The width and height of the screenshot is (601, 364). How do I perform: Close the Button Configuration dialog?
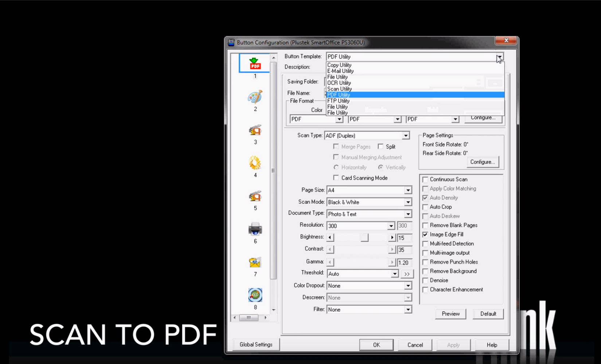click(506, 40)
